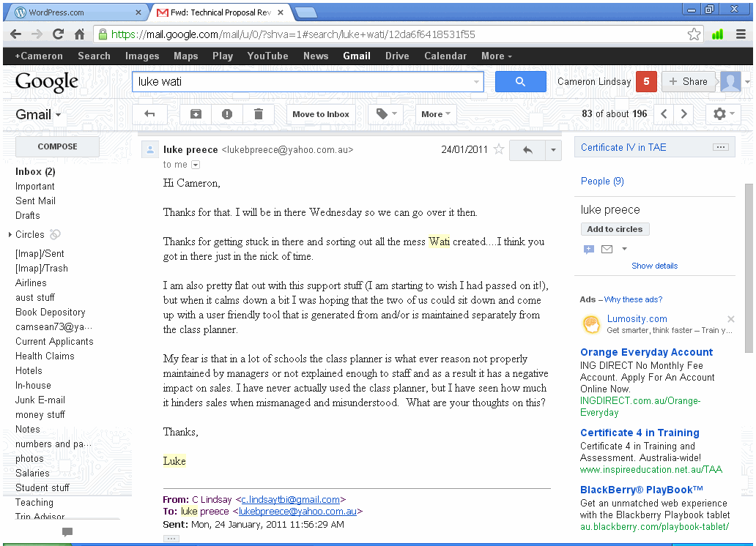Reply to luke preece's email
The height and width of the screenshot is (546, 756).
pos(527,150)
